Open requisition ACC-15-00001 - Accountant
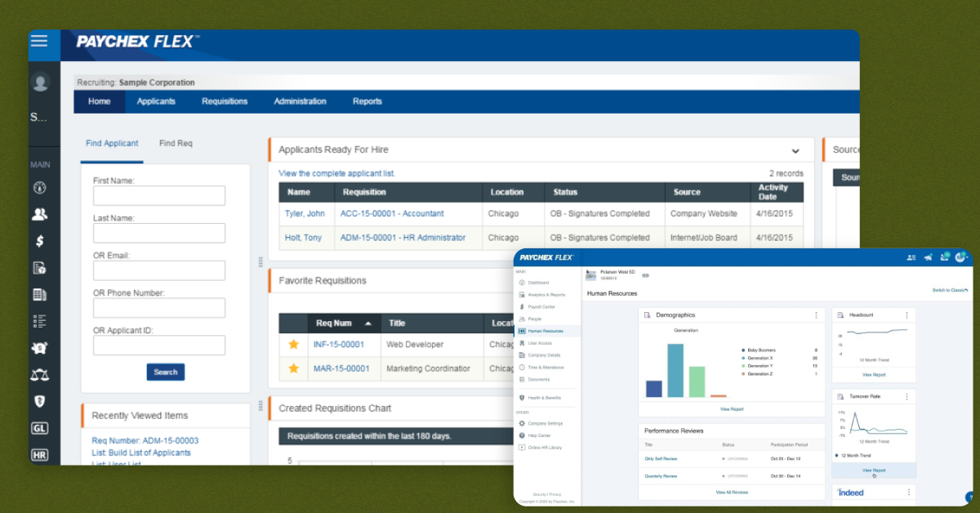Image resolution: width=980 pixels, height=513 pixels. [392, 213]
